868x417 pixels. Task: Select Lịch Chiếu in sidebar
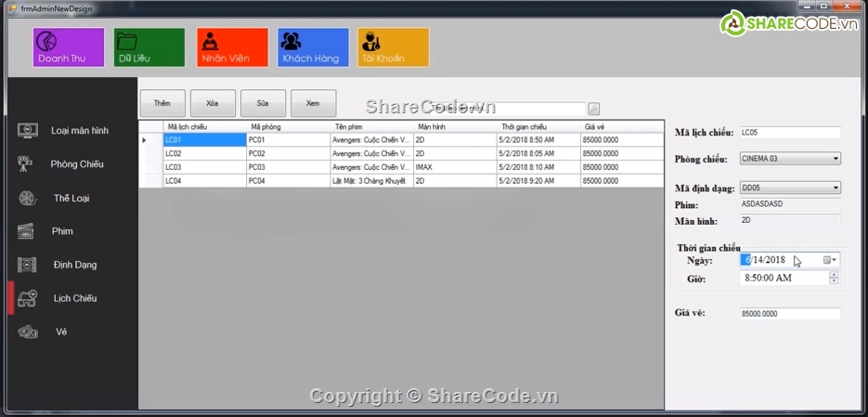click(x=75, y=298)
